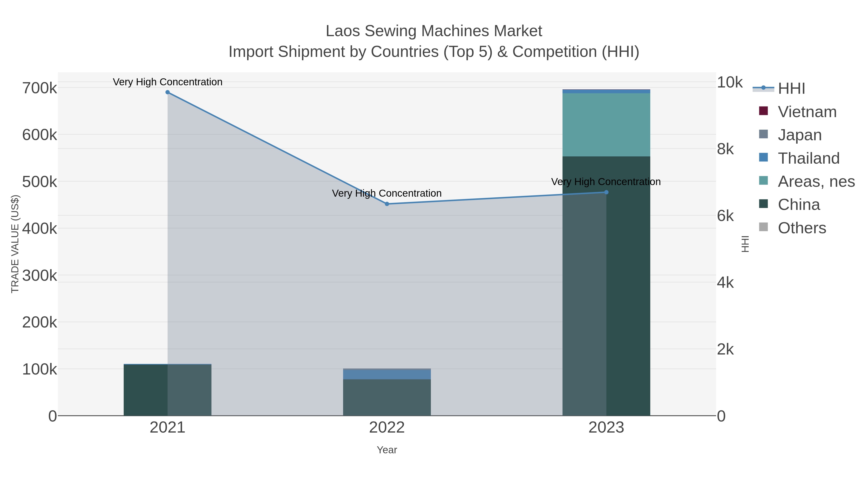The width and height of the screenshot is (868, 488).
Task: Click the vertical 'HHI' right-axis title
Action: pos(745,244)
